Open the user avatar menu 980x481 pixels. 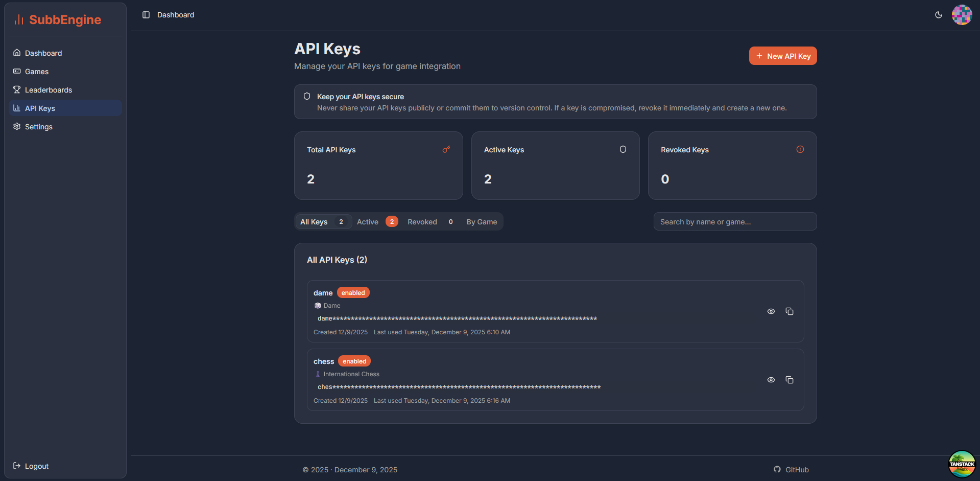tap(961, 15)
